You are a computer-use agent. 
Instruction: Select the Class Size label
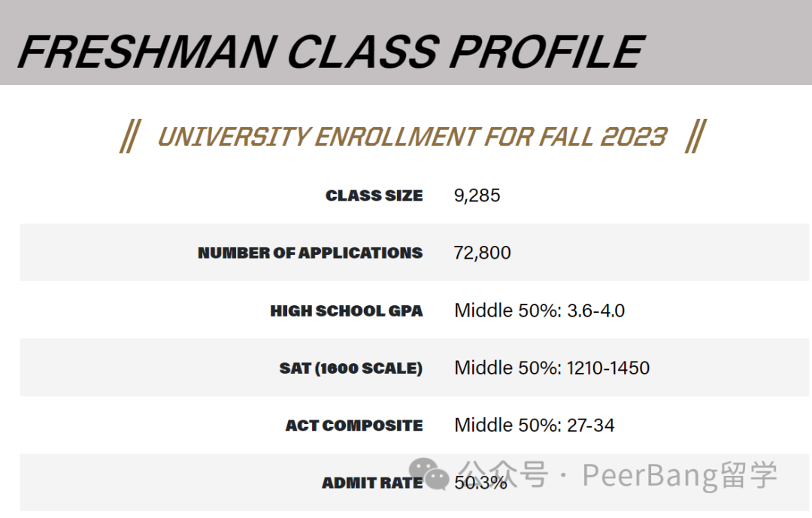[374, 195]
